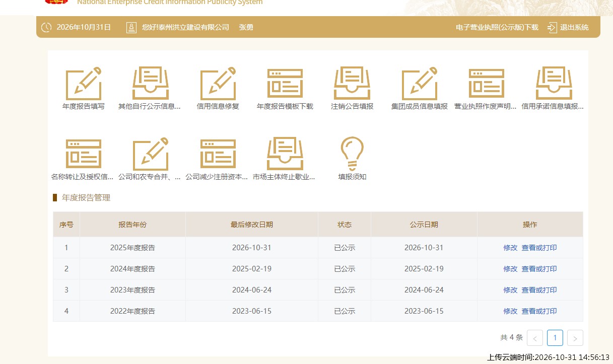
Task: Click the 退出系统 exit icon
Action: [553, 27]
